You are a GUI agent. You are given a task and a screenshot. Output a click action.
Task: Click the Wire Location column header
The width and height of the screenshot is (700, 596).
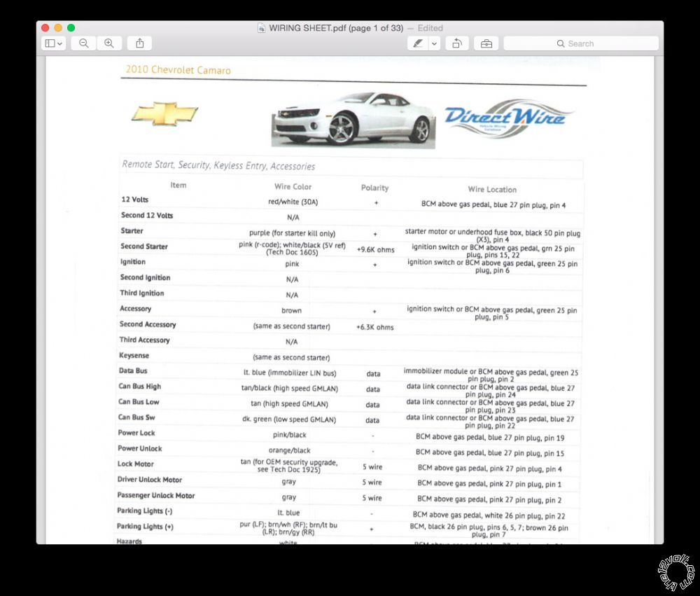tap(492, 189)
